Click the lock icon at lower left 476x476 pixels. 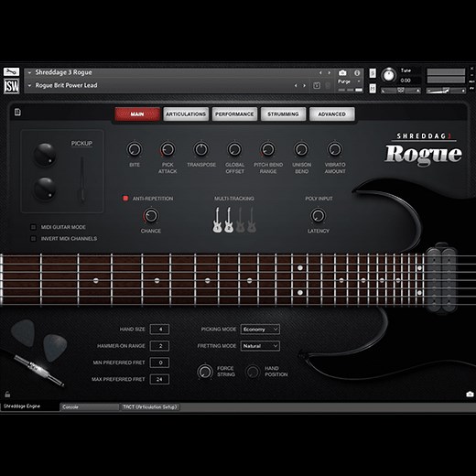click(7, 395)
